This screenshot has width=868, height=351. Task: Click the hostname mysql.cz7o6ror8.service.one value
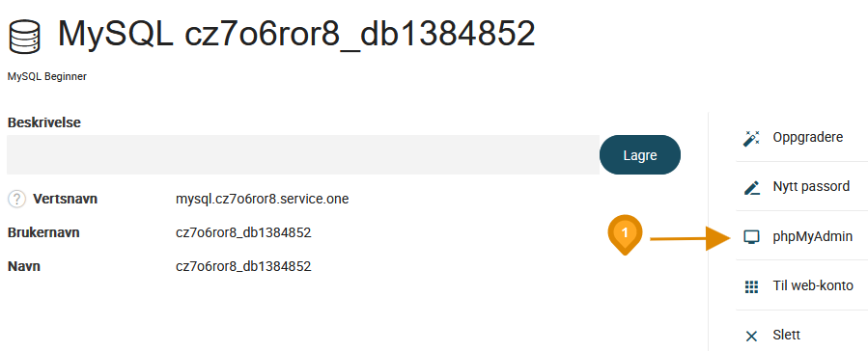(x=262, y=199)
